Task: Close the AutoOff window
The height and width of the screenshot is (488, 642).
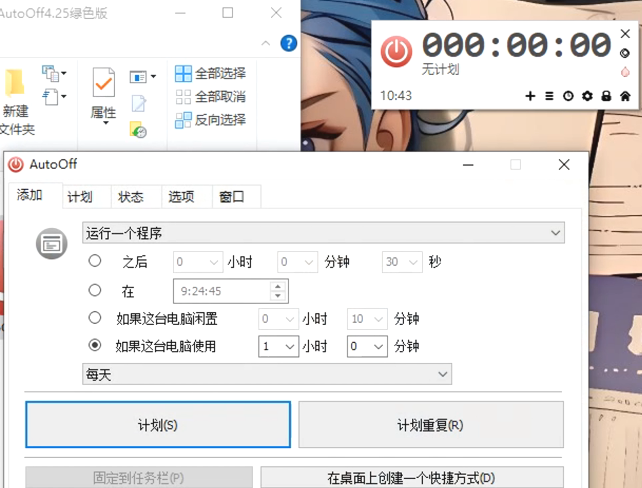Action: pyautogui.click(x=564, y=165)
